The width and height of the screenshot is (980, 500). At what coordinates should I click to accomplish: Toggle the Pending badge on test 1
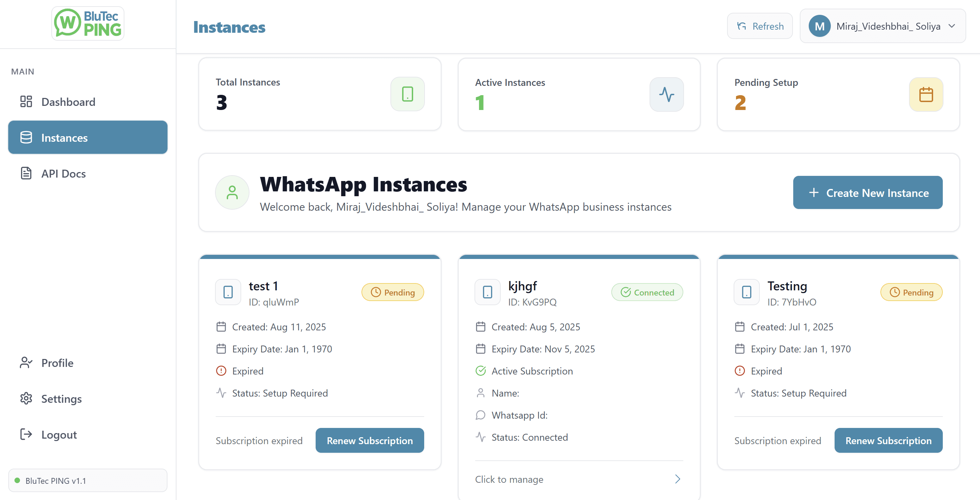point(392,292)
